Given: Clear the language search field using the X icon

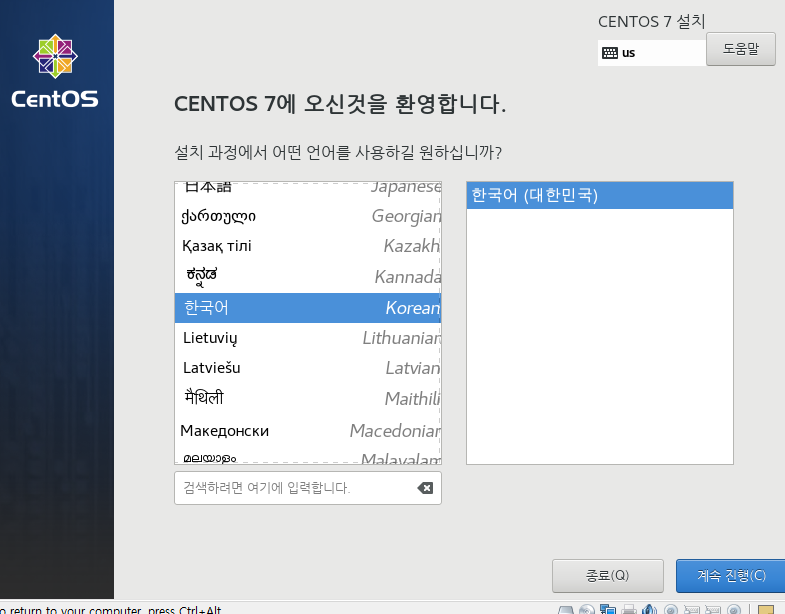Looking at the screenshot, I should tap(425, 488).
